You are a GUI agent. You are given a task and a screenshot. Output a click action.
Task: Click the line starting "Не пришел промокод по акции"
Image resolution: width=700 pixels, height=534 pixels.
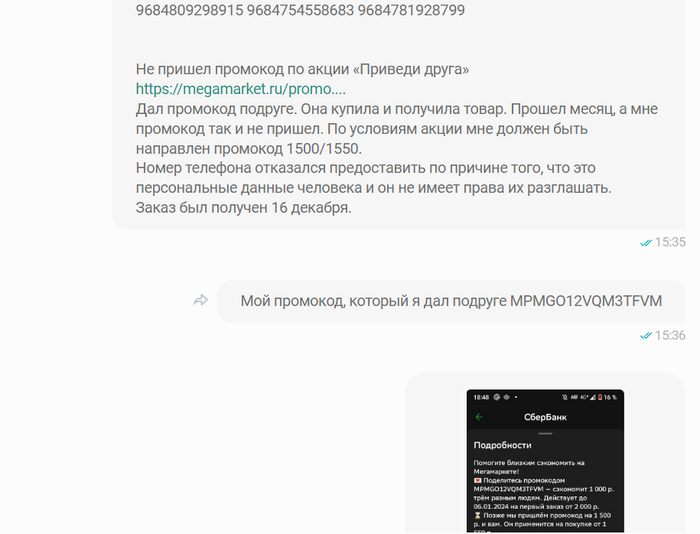[x=302, y=69]
